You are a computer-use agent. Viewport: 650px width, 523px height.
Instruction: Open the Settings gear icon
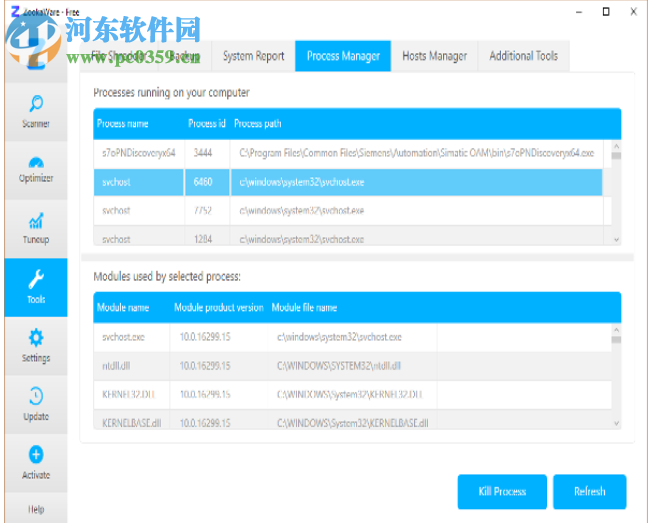36,338
